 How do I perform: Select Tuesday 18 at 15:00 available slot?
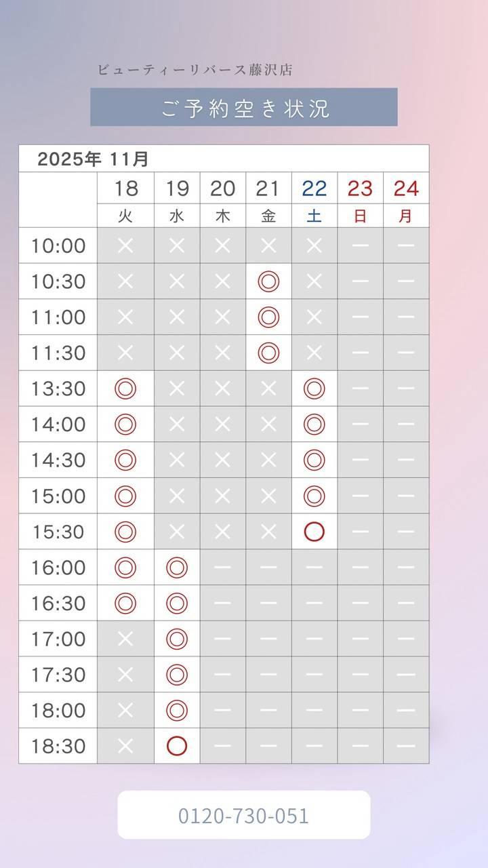[x=125, y=496]
